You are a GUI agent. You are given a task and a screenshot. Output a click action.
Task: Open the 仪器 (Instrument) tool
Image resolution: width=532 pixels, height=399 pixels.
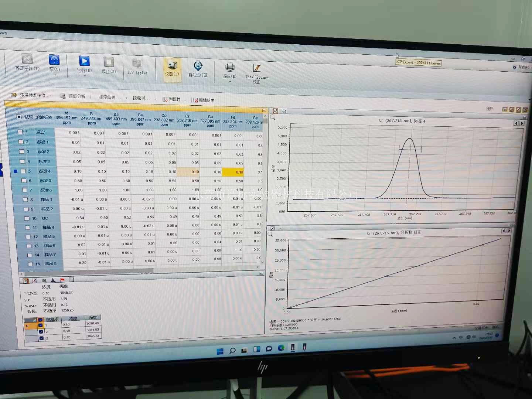[x=172, y=66]
